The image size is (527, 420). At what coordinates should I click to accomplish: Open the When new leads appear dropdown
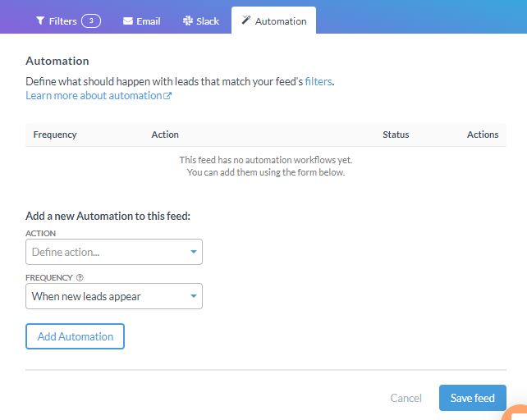[114, 296]
